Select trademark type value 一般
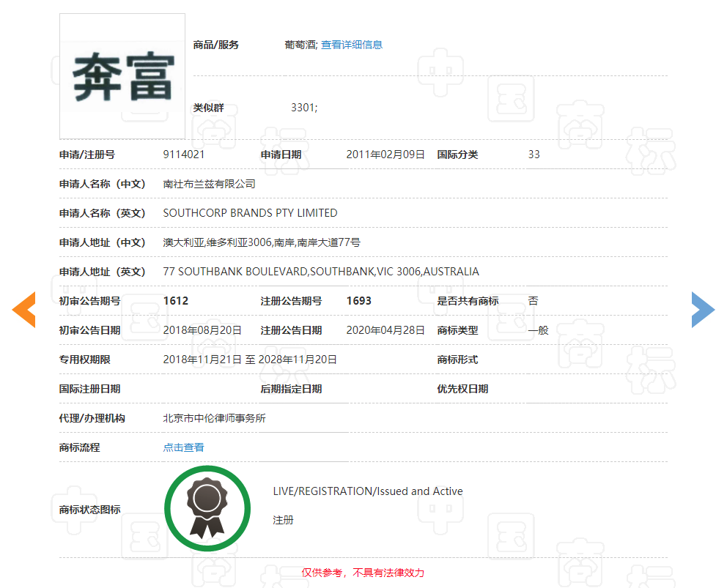The width and height of the screenshot is (727, 588). click(x=539, y=330)
